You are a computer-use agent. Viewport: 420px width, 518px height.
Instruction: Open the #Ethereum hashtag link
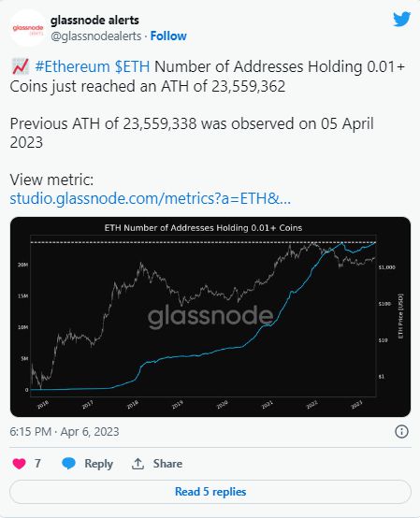tap(72, 66)
